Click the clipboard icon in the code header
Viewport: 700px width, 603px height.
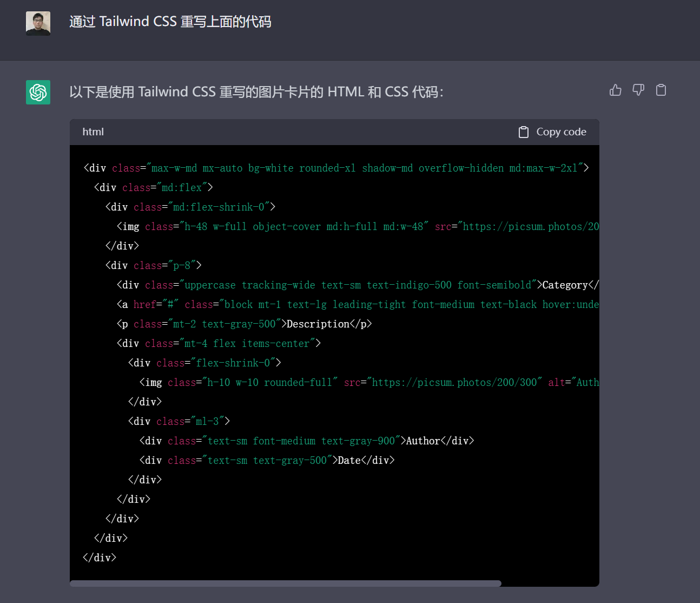523,132
